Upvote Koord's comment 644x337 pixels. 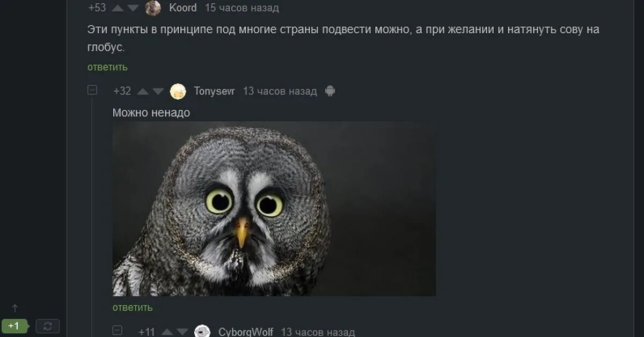[118, 9]
